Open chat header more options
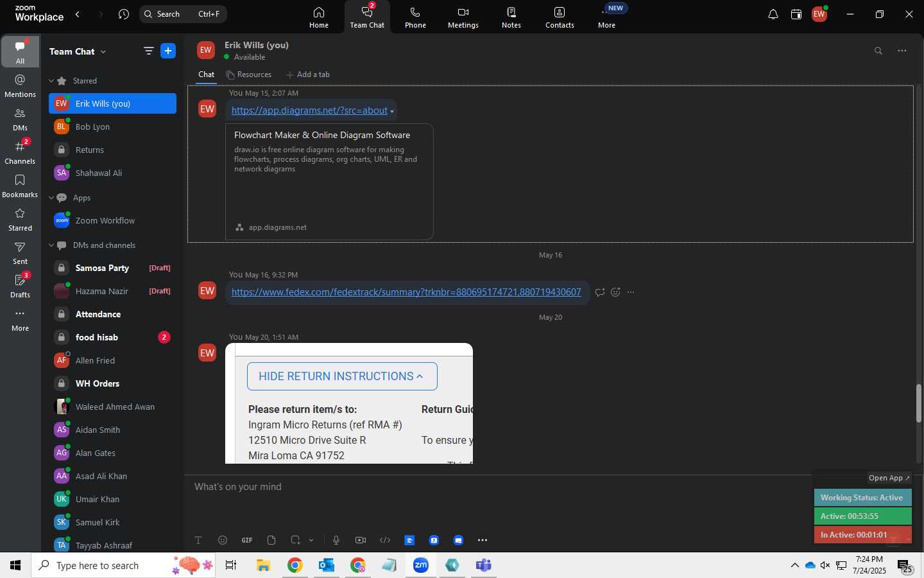 click(902, 51)
